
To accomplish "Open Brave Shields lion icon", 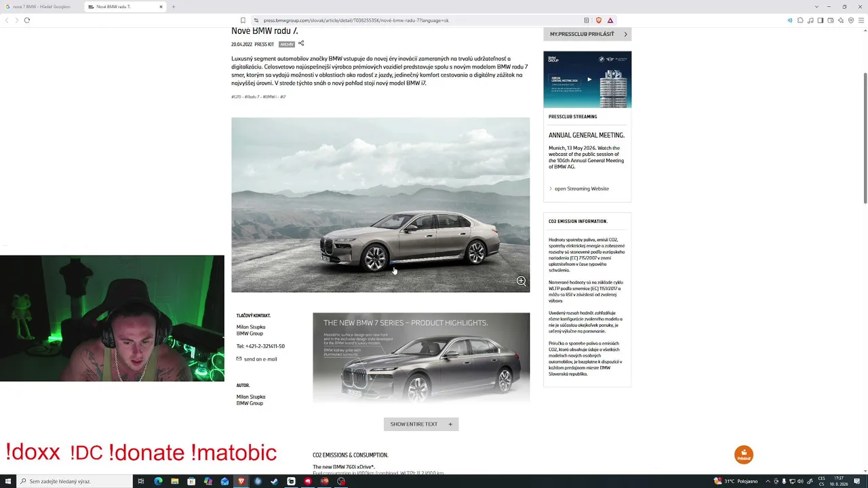I will point(598,20).
